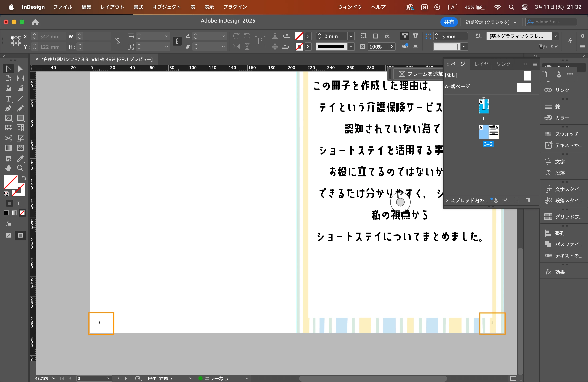588x382 pixels.
Task: Toggle formatting affects text T button
Action: point(19,203)
